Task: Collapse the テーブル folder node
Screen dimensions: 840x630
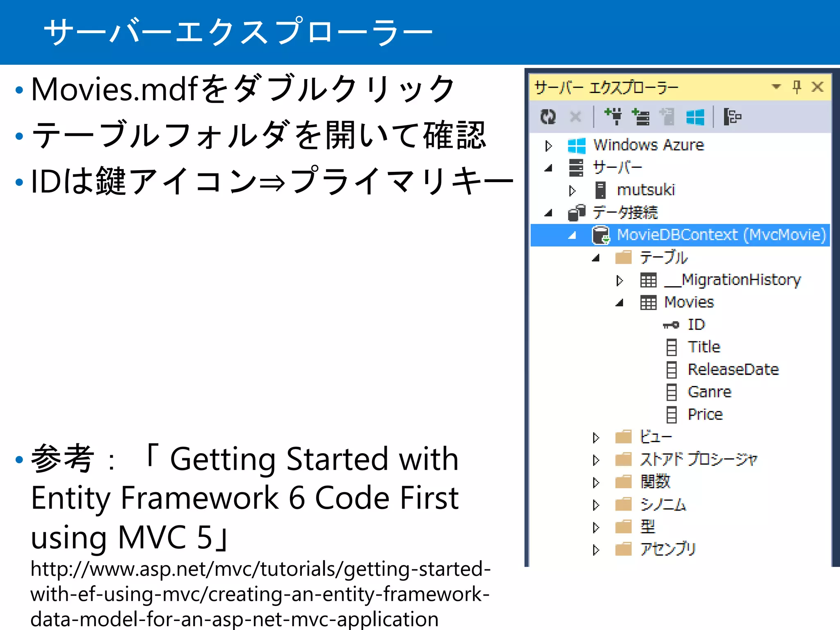Action: [x=596, y=258]
